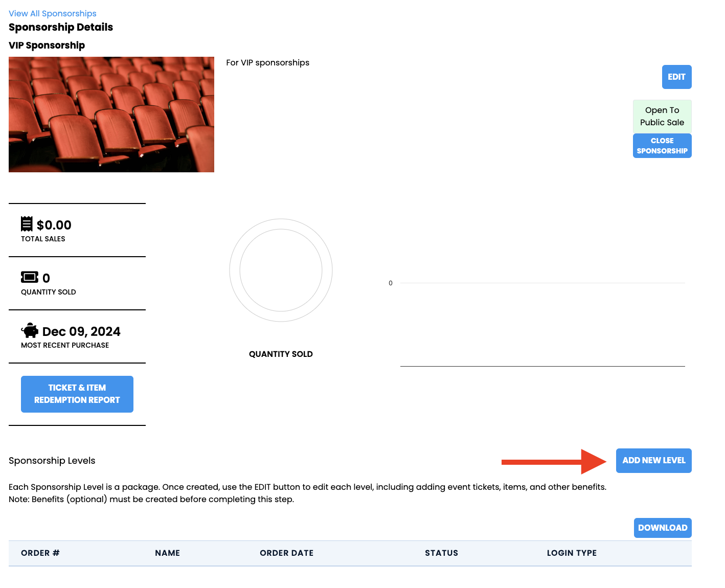The width and height of the screenshot is (725, 588).
Task: Click the QUANTITY SOLD caption under the chart
Action: coord(281,354)
